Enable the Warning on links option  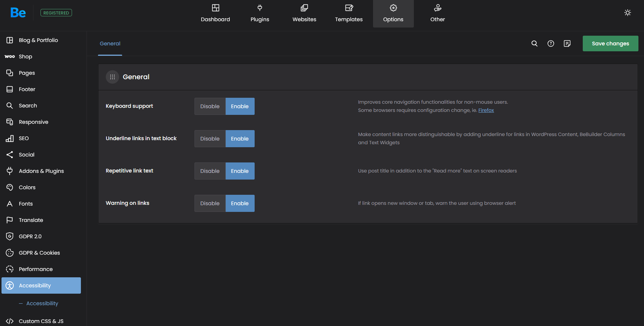[240, 203]
